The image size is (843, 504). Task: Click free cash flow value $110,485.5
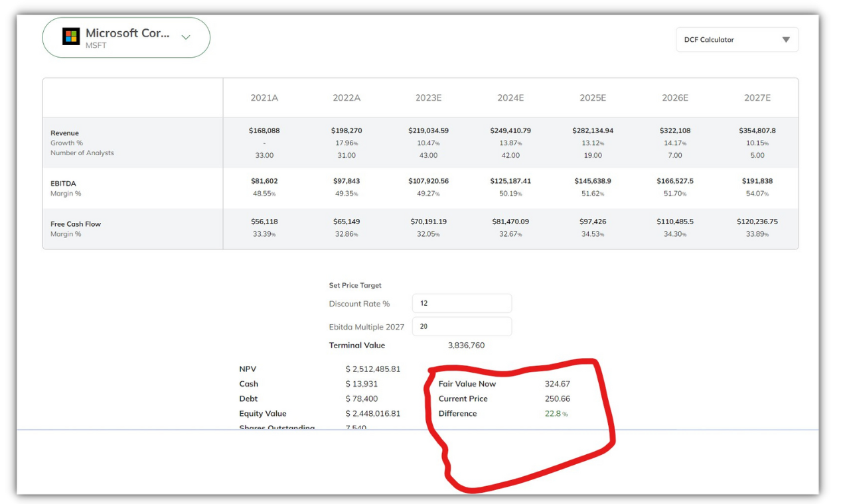pos(675,221)
